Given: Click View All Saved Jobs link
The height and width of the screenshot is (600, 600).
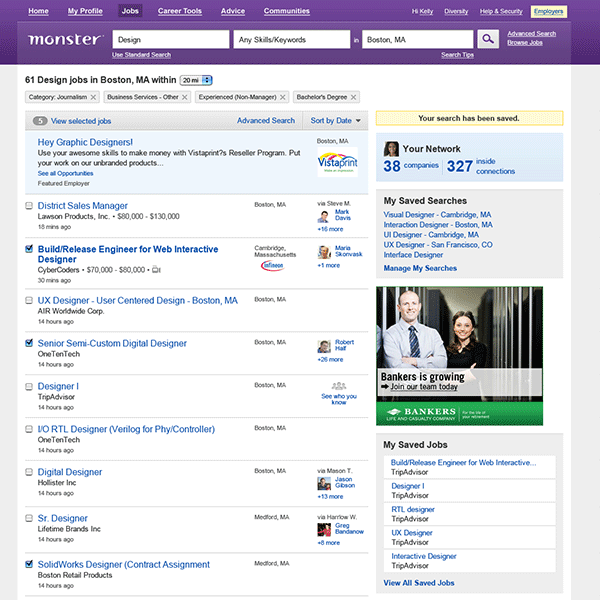Looking at the screenshot, I should (419, 583).
